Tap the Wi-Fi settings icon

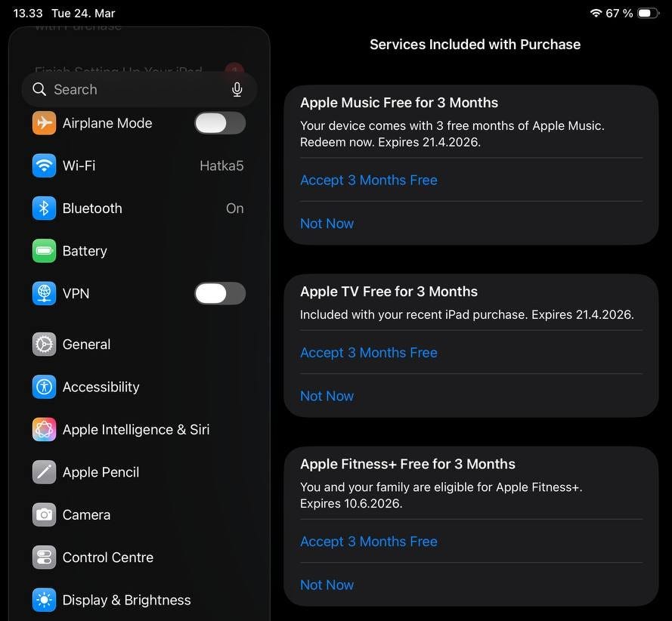click(x=44, y=165)
